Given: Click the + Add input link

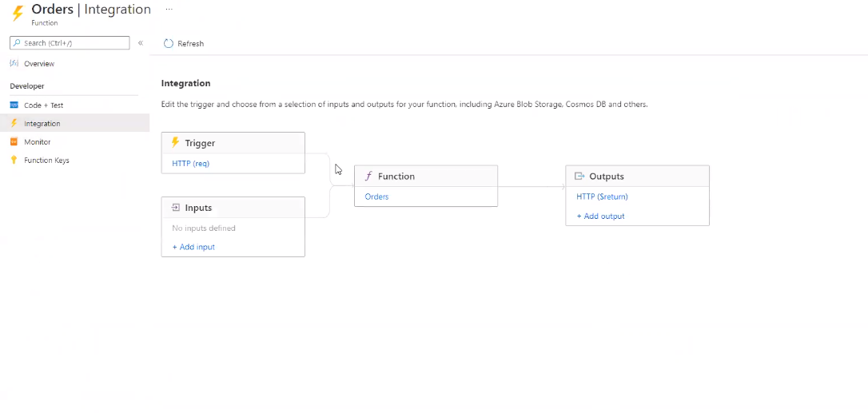Looking at the screenshot, I should 193,247.
